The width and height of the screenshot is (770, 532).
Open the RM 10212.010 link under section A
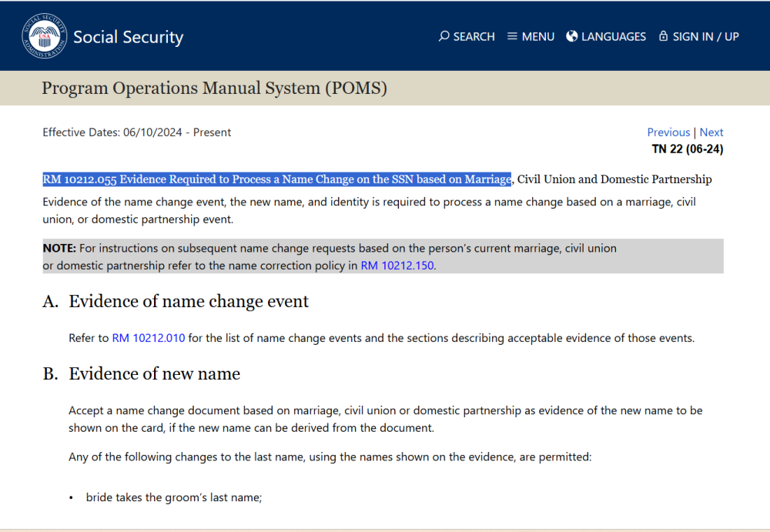tap(149, 338)
